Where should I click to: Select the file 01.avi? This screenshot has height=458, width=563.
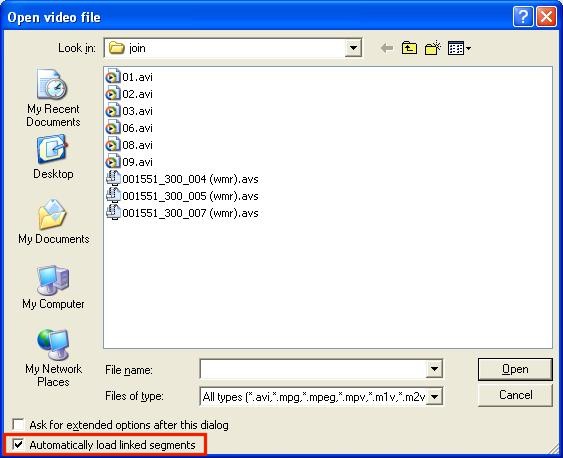[x=129, y=77]
